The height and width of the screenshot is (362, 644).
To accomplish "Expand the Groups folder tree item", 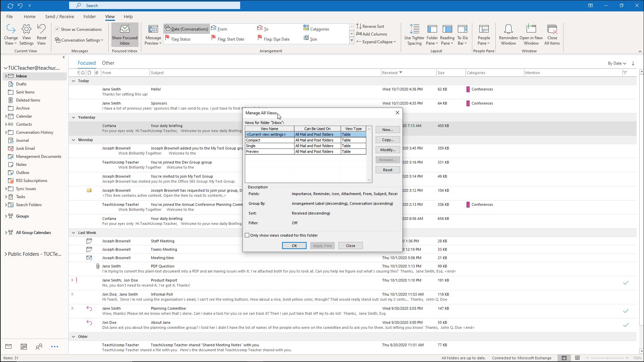I will tap(6, 216).
